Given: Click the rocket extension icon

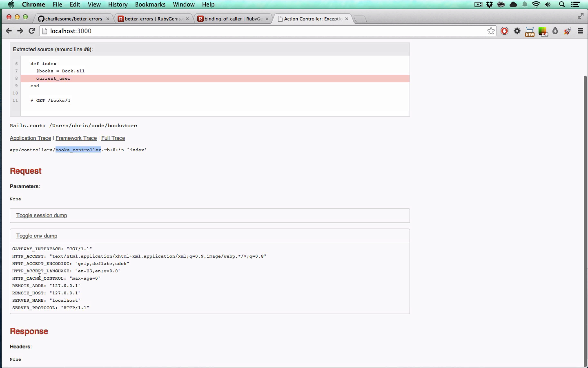Looking at the screenshot, I should pyautogui.click(x=568, y=31).
